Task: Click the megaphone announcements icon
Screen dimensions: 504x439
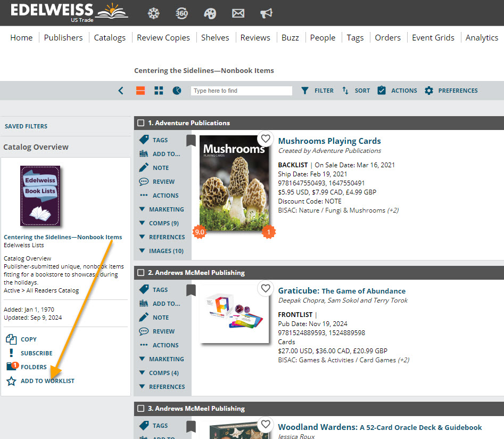Action: (266, 13)
